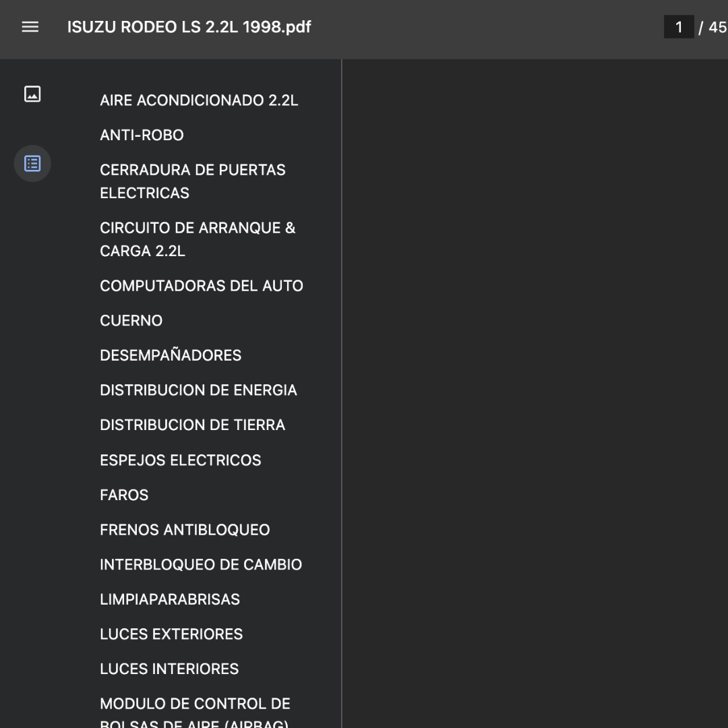Select the FAROS outline entry
Viewport: 728px width, 728px height.
click(124, 495)
